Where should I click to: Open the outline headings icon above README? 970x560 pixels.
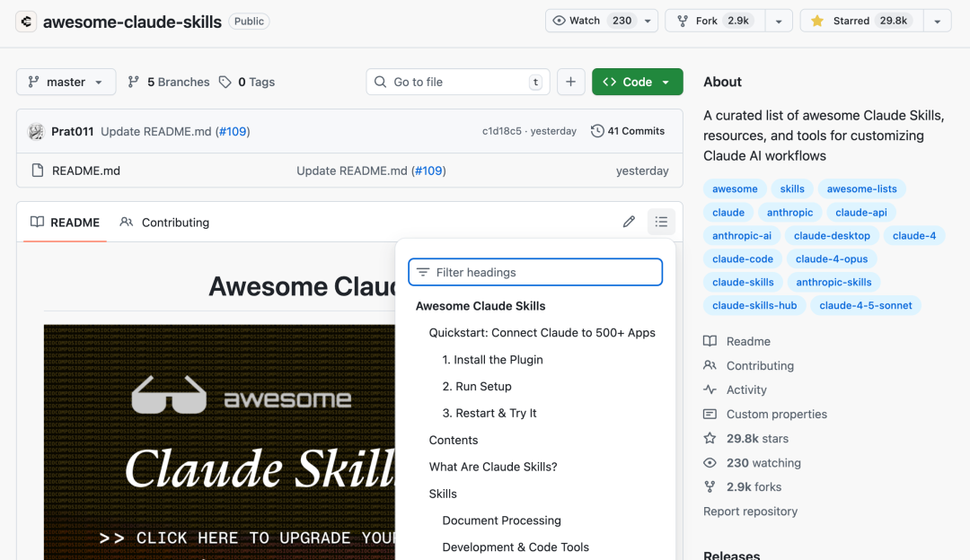pos(662,222)
